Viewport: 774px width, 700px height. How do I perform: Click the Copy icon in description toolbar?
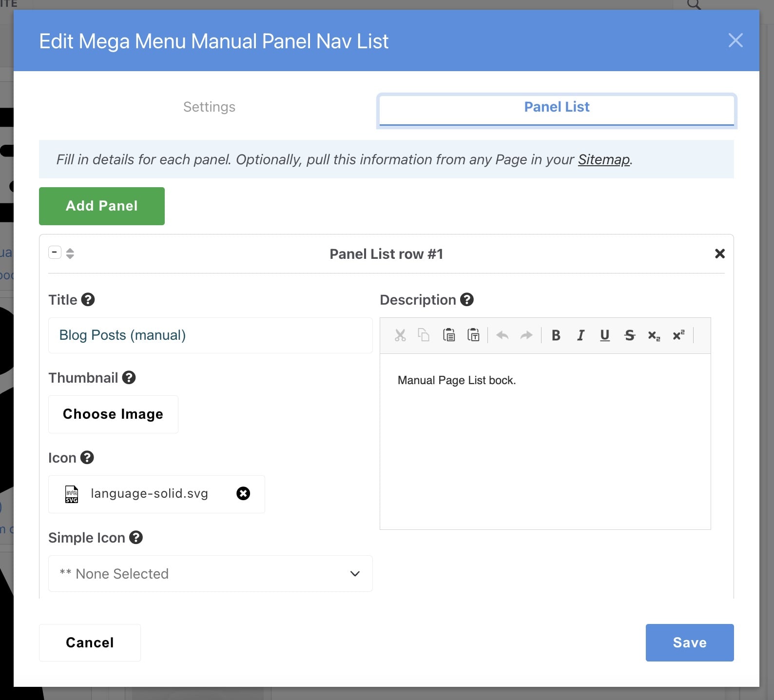tap(424, 335)
